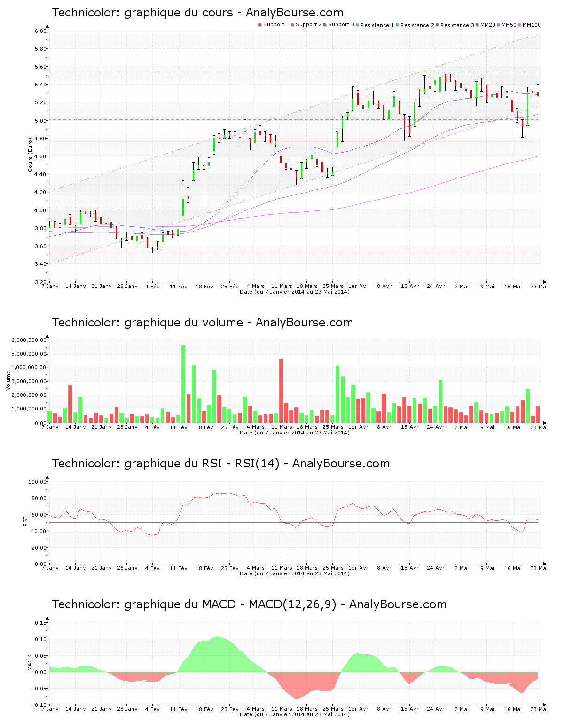Click the 'RSI' vertical axis label
Image resolution: width=564 pixels, height=728 pixels.
pyautogui.click(x=25, y=521)
